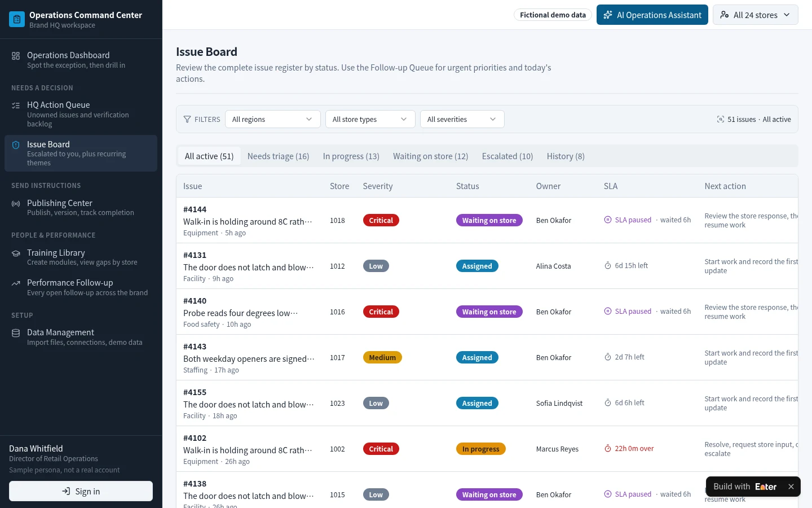812x508 pixels.
Task: Dismiss the Build with Eater banner
Action: coord(791,487)
